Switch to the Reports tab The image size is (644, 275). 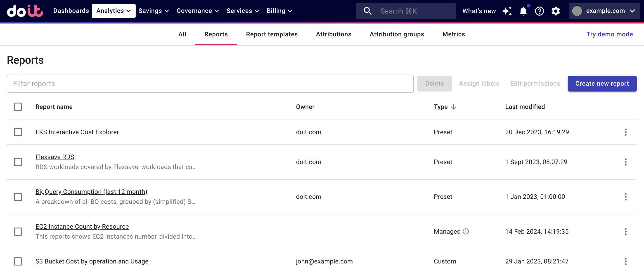[216, 34]
